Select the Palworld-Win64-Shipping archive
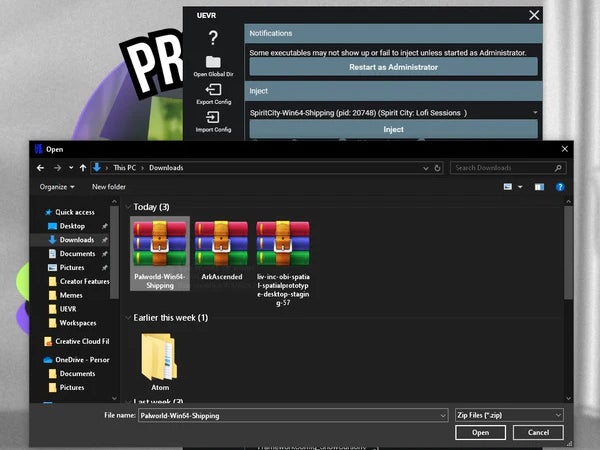Screen dimensions: 600x450 (160, 254)
